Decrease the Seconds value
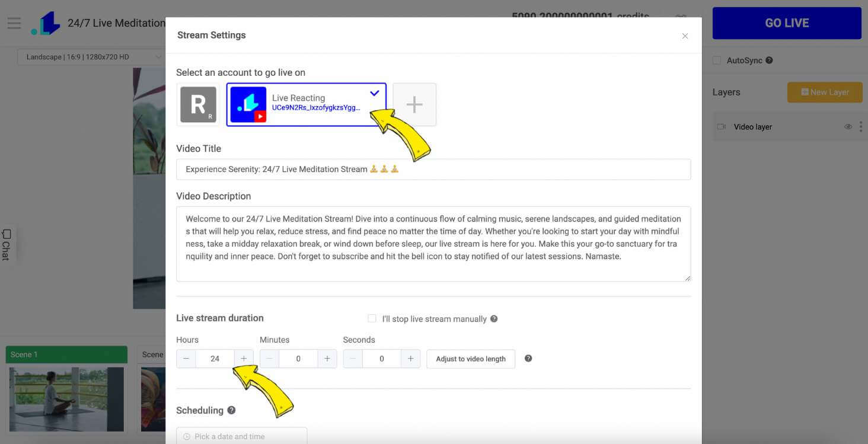 point(353,359)
